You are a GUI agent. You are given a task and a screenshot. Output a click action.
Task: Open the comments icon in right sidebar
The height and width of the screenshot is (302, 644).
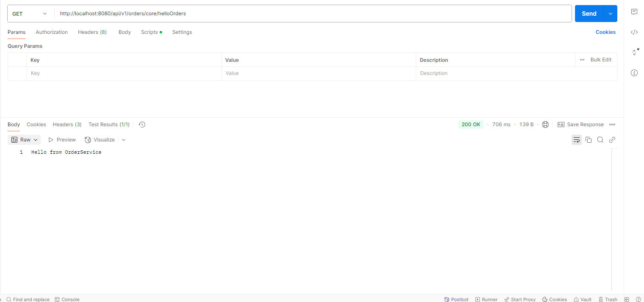[x=634, y=12]
